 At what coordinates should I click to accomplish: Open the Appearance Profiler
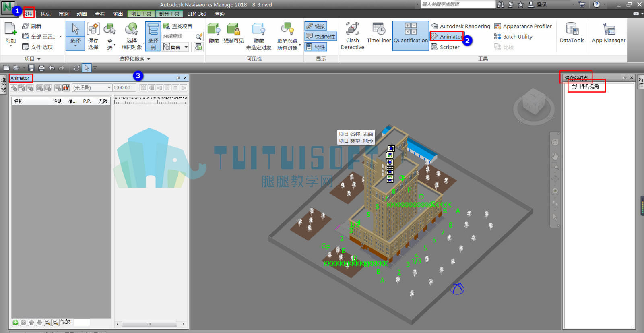pyautogui.click(x=523, y=26)
